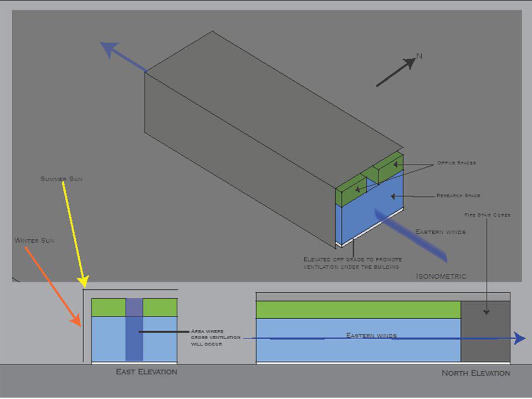The image size is (532, 399).
Task: Click the blue arrowhead right of North Elevation
Action: click(520, 338)
